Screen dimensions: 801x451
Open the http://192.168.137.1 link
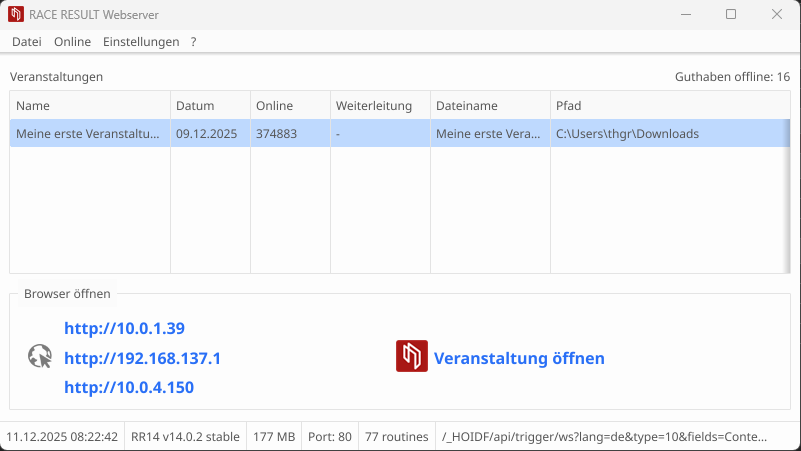tap(142, 358)
